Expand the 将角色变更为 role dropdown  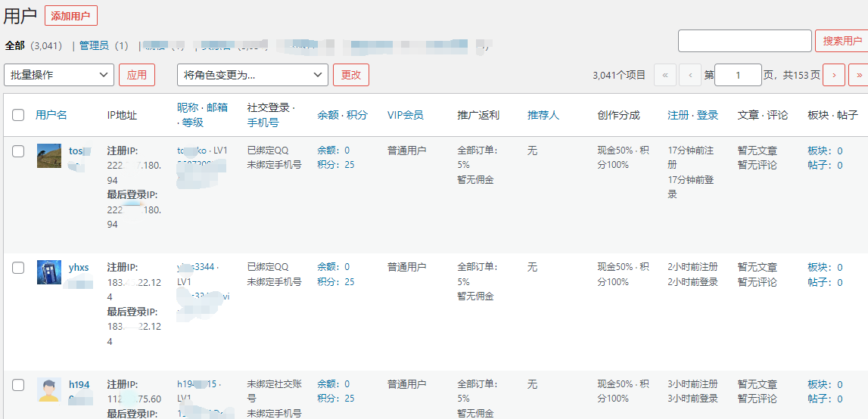tap(253, 75)
